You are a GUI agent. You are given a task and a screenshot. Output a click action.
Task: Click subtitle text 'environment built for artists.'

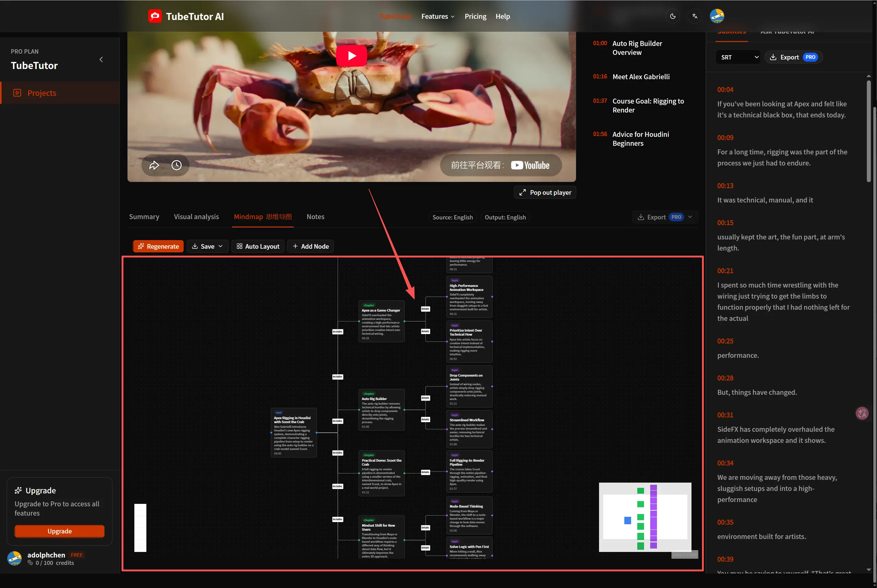tap(761, 537)
